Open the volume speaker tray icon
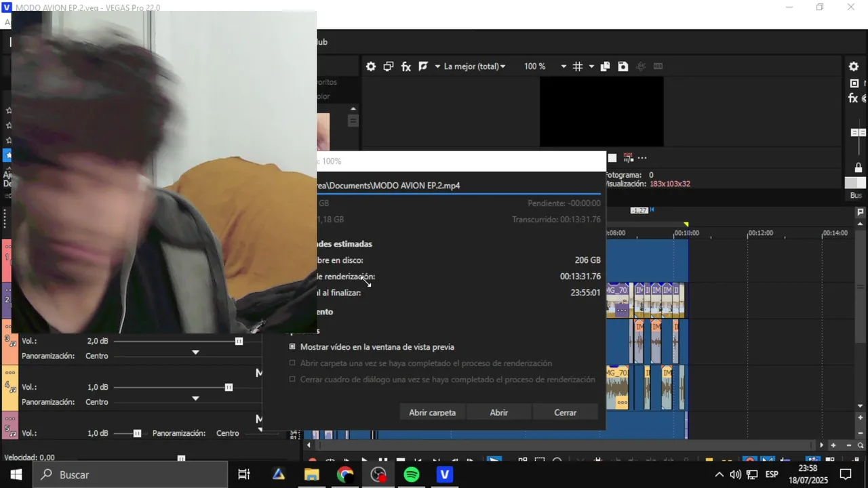 coord(735,474)
